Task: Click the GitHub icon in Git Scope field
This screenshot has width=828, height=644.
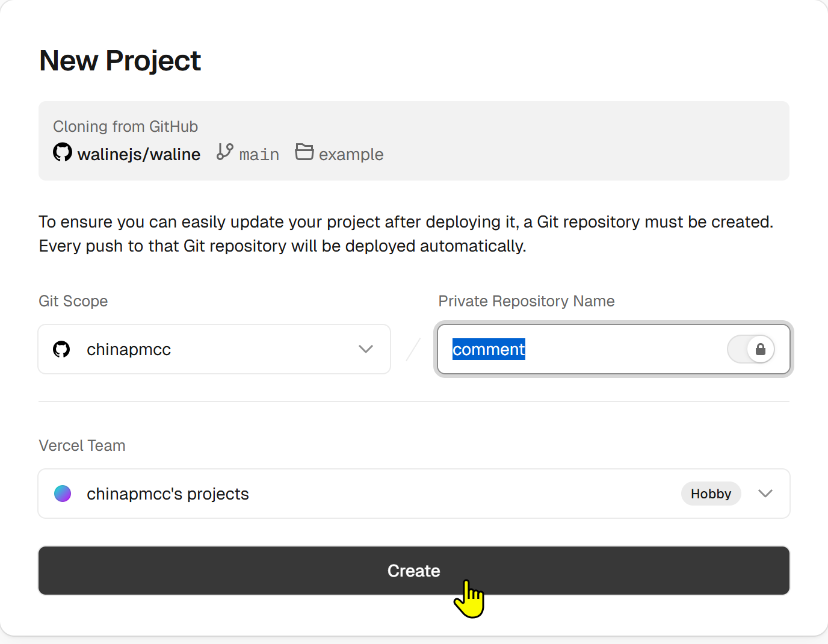Action: (x=61, y=349)
